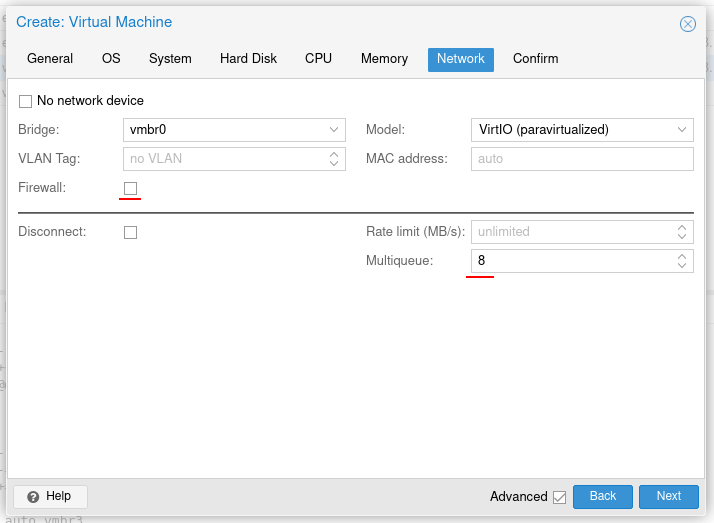Viewport: 714px width, 523px height.
Task: Increase Multiqueue with up arrow
Action: click(x=682, y=256)
